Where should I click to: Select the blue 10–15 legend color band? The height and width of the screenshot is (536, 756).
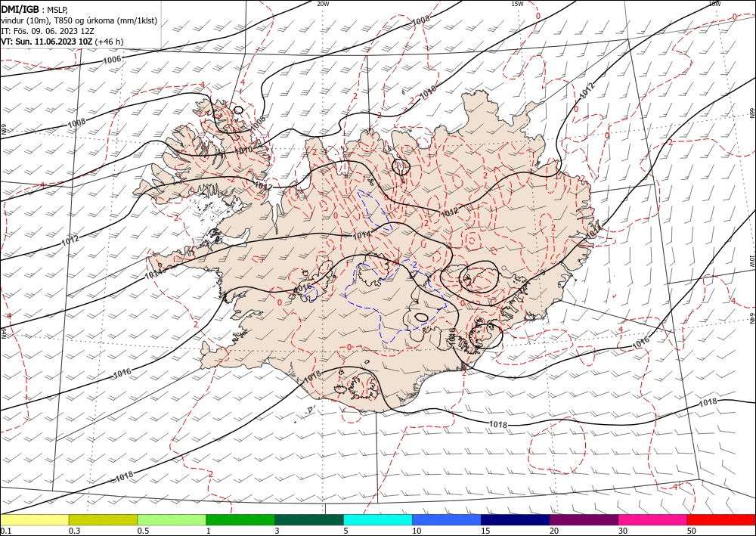[x=447, y=520]
